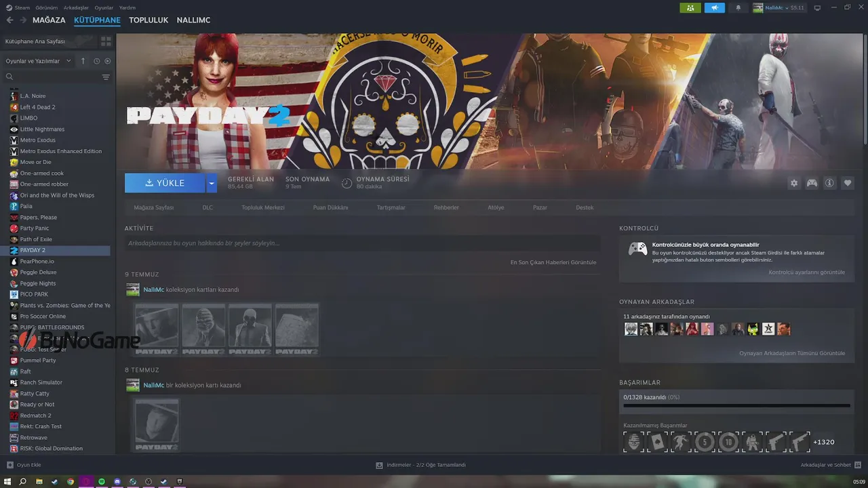The image size is (868, 488).
Task: Open the Görünüm menu
Action: [x=46, y=7]
